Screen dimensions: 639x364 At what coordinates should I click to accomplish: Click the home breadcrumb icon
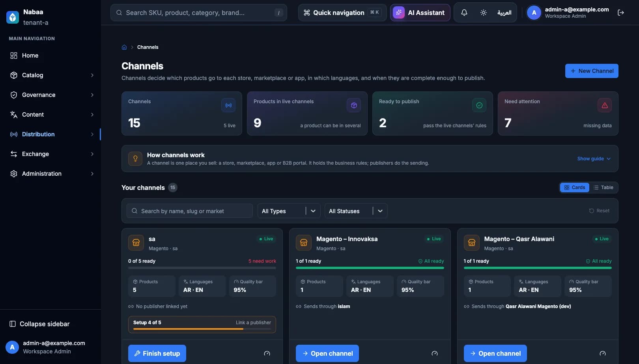click(x=124, y=47)
